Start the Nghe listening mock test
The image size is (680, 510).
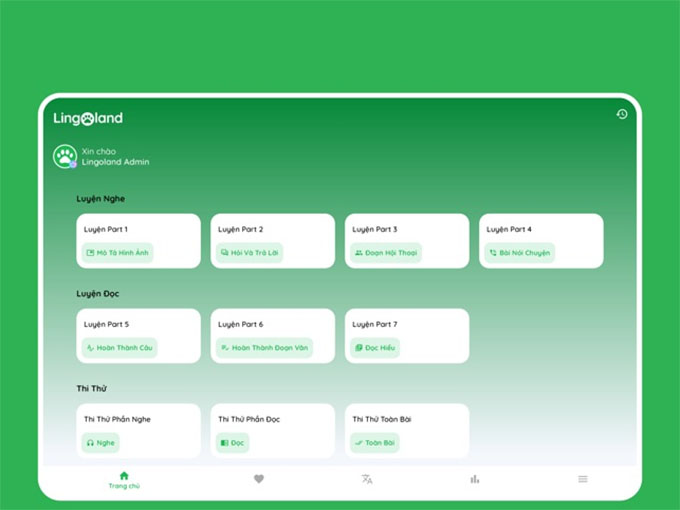100,442
